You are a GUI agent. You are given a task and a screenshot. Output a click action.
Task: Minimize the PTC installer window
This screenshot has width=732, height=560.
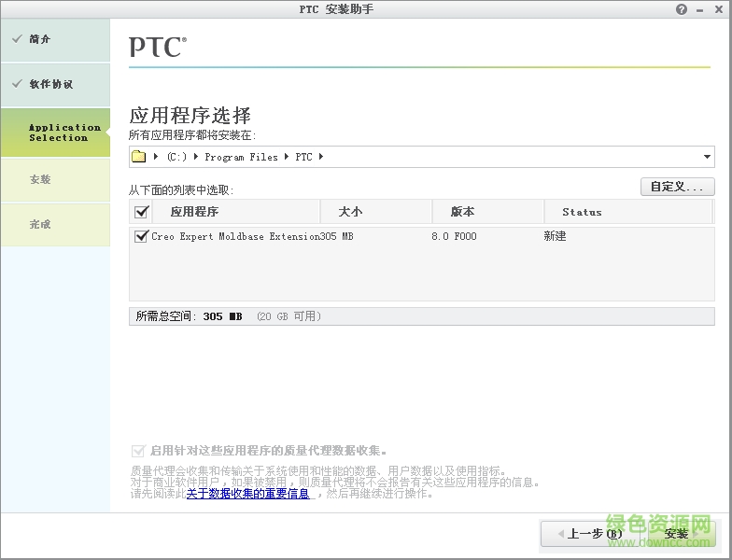pos(701,9)
